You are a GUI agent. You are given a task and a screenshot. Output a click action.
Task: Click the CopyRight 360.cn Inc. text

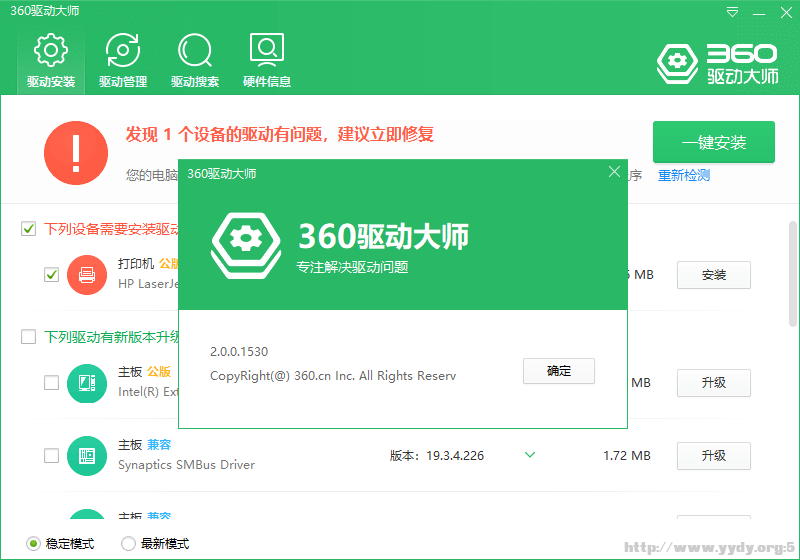pos(333,376)
